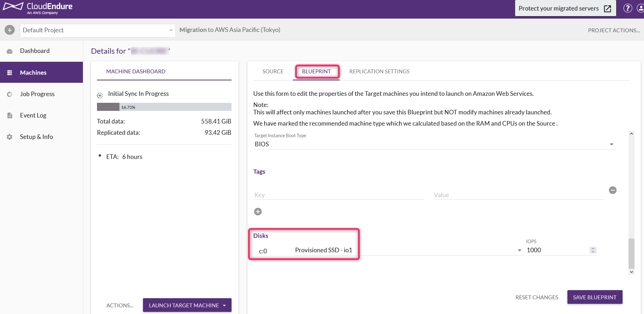Click the Machines sidebar icon
Screen dimensions: 644x314
(9, 73)
